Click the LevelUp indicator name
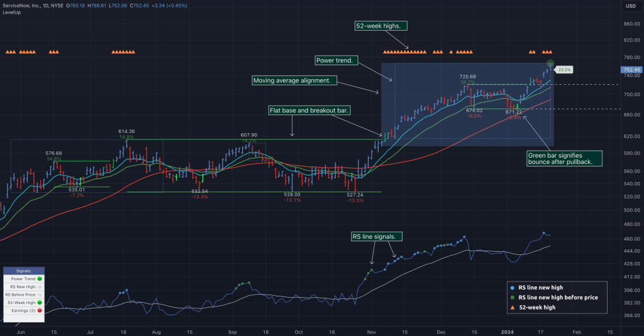Image resolution: width=644 pixels, height=336 pixels. tap(13, 14)
